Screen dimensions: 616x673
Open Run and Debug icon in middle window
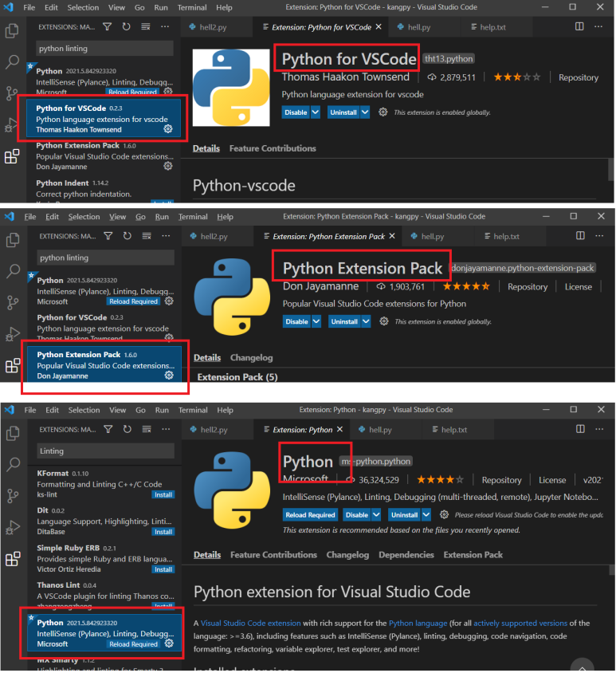(13, 334)
